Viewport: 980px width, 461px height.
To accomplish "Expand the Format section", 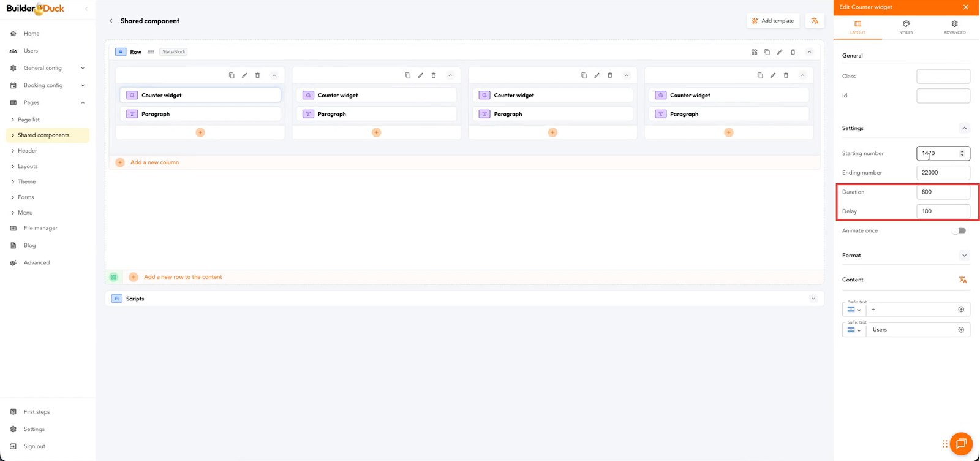I will point(964,256).
